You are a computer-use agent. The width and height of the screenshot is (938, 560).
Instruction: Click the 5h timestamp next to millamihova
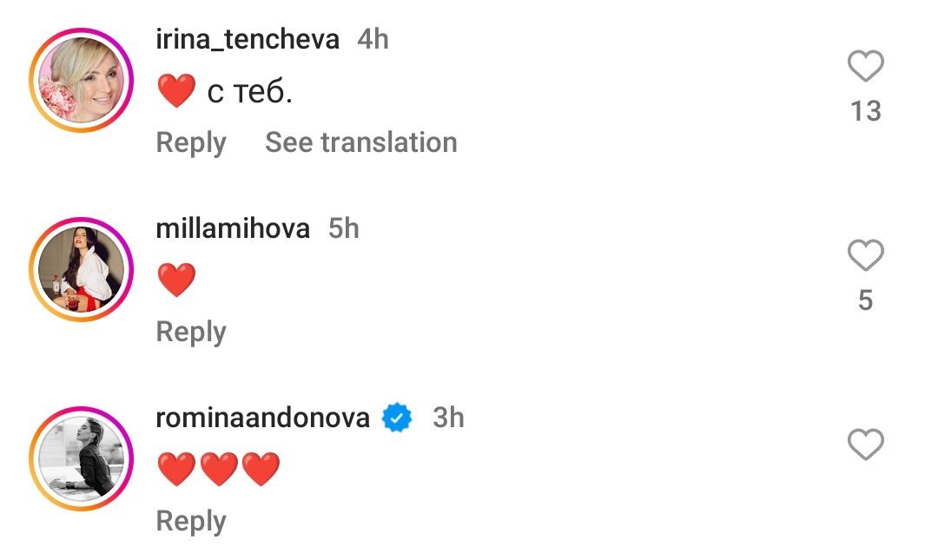[x=343, y=228]
